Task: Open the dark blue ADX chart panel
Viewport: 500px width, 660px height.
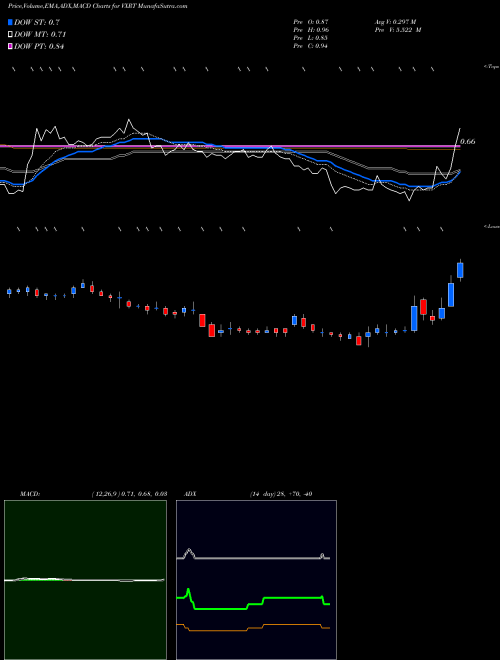Action: coord(256,580)
